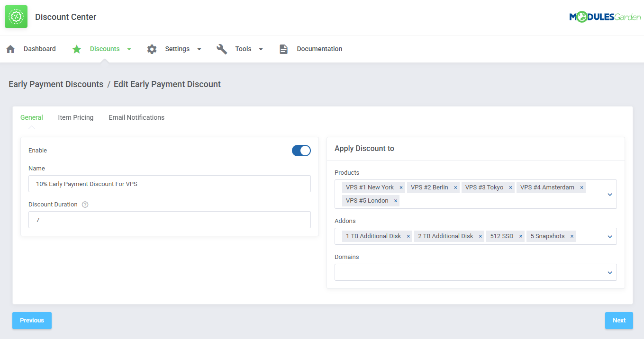Open the Email Notifications tab

(x=136, y=117)
